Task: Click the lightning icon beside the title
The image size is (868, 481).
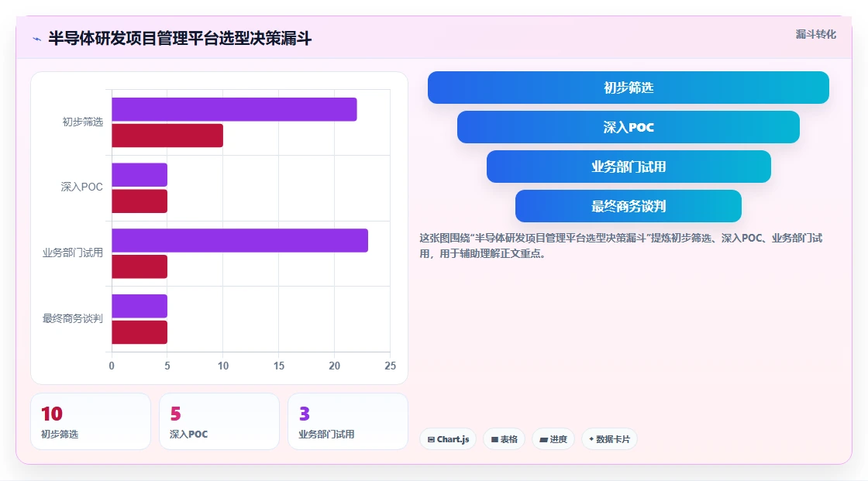Action: (37, 39)
